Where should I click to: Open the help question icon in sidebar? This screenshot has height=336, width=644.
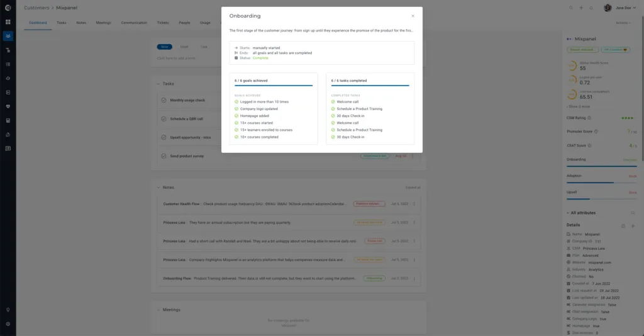[x=8, y=134]
